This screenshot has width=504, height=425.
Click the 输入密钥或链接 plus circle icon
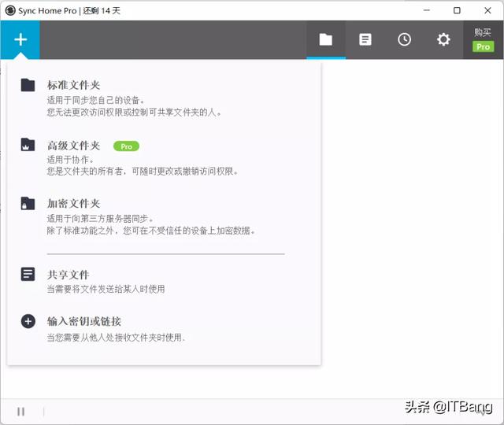click(x=28, y=321)
